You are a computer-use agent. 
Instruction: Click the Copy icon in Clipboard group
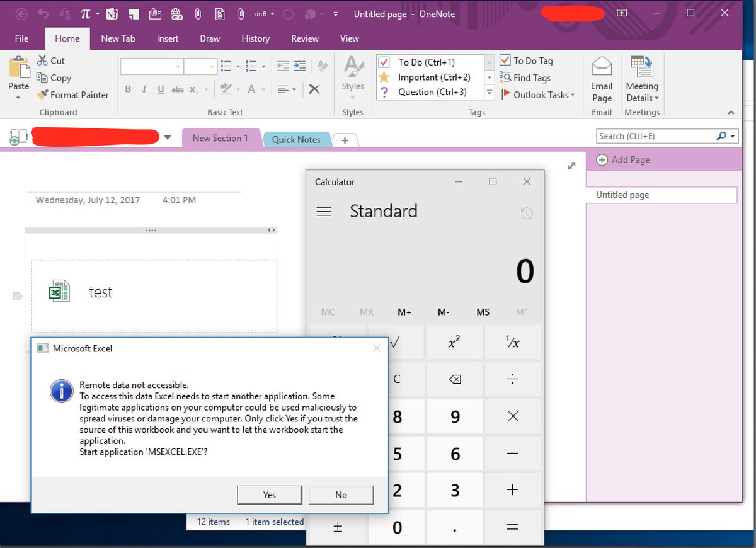point(42,77)
